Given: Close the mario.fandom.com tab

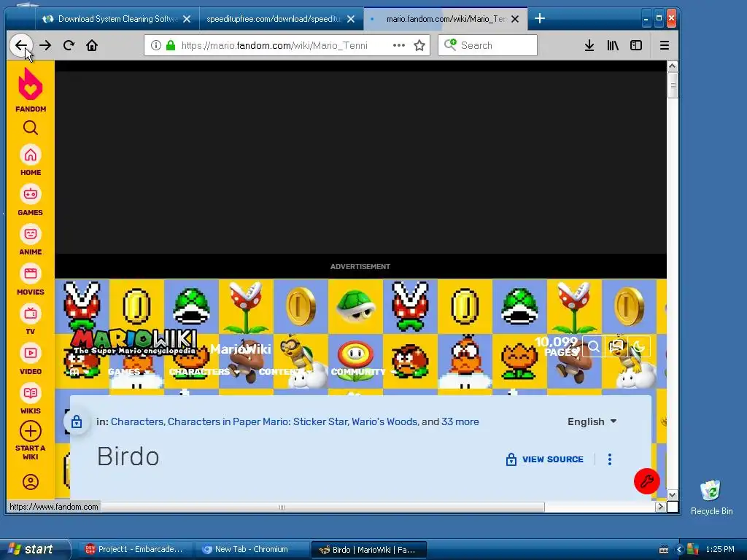Looking at the screenshot, I should [515, 19].
